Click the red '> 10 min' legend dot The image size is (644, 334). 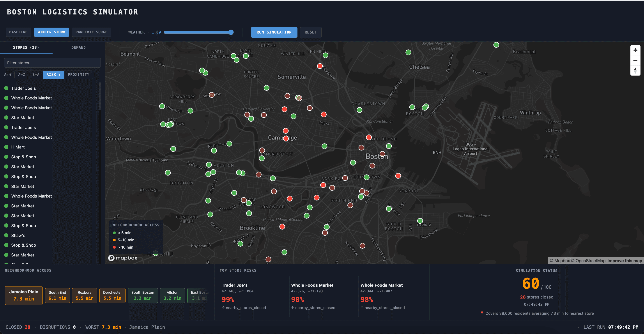(x=115, y=247)
